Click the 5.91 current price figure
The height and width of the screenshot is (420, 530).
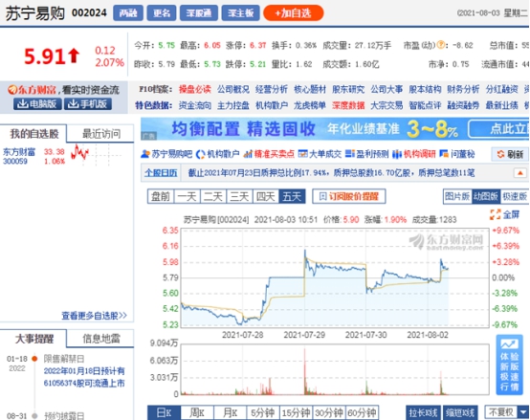click(44, 56)
